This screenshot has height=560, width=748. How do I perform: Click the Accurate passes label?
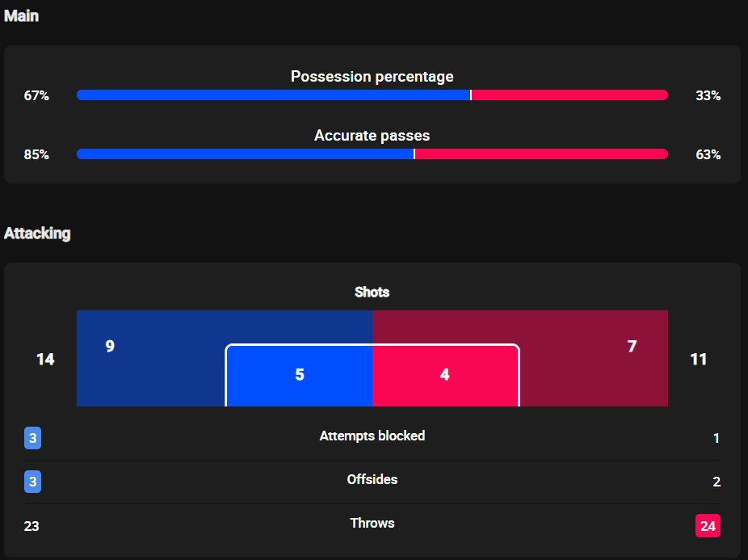click(372, 136)
